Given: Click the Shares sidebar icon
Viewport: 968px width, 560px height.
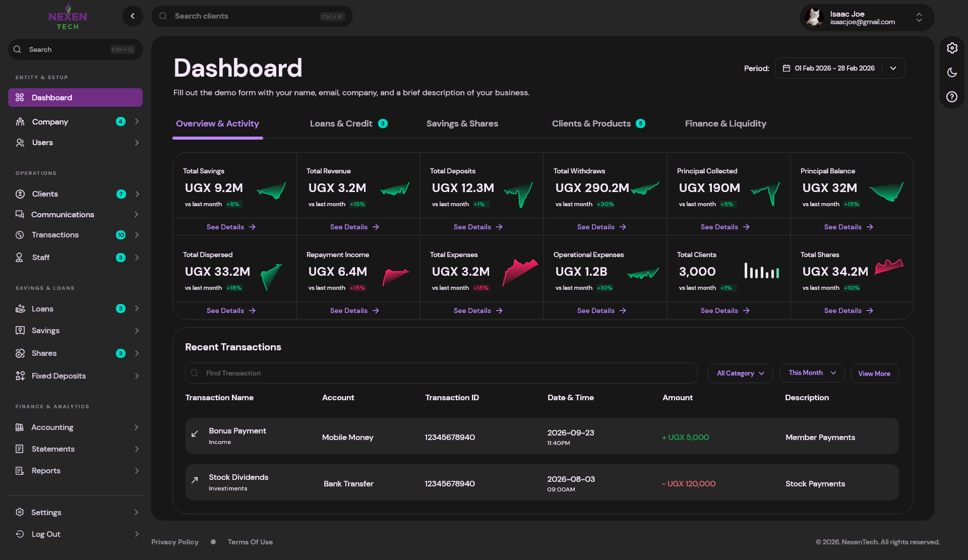Looking at the screenshot, I should pyautogui.click(x=20, y=353).
